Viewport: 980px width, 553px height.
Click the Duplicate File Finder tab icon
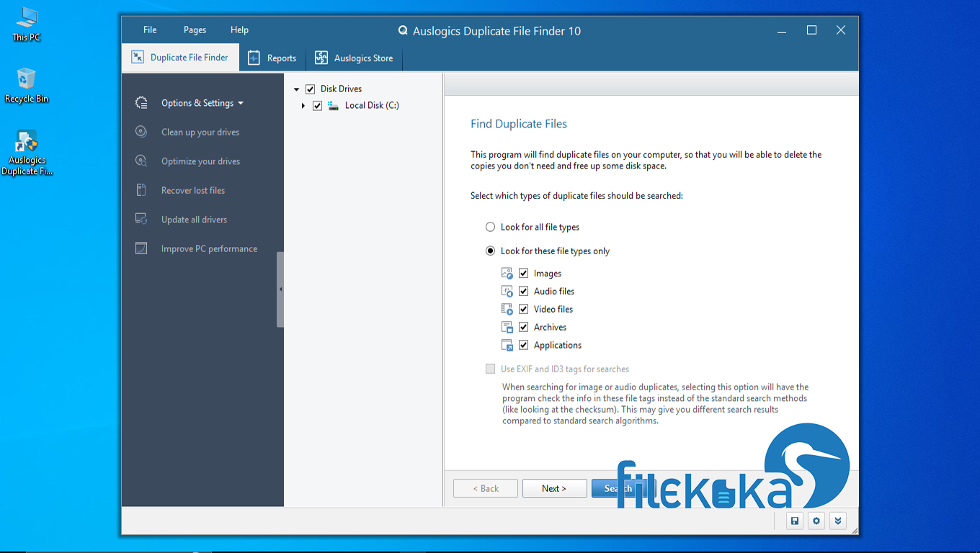pyautogui.click(x=137, y=58)
